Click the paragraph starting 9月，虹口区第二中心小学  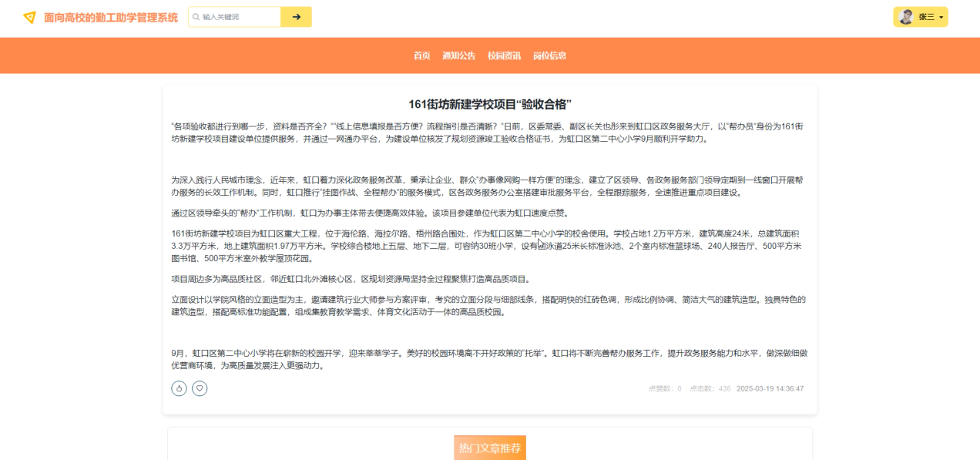[489, 360]
